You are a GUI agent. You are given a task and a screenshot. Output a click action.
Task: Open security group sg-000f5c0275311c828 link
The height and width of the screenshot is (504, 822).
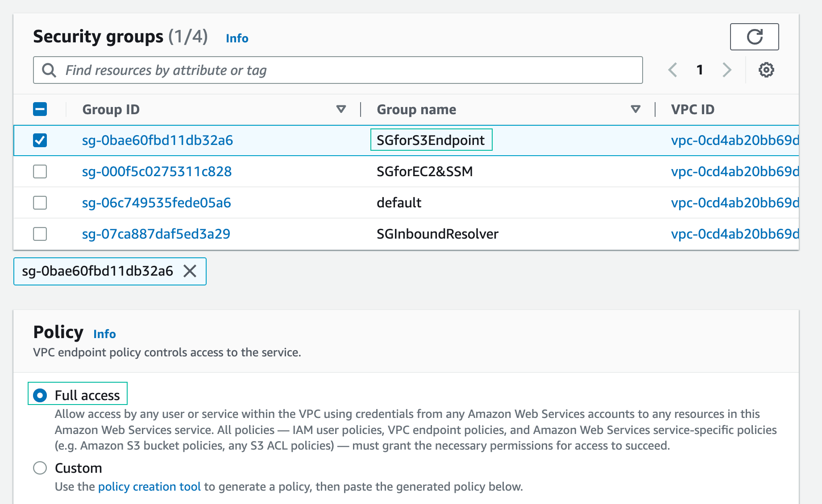[157, 172]
